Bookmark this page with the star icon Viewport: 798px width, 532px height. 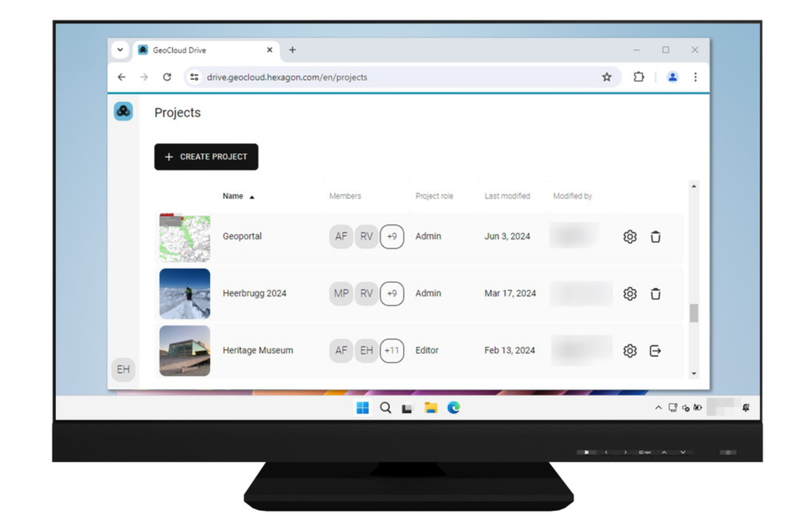[x=606, y=77]
